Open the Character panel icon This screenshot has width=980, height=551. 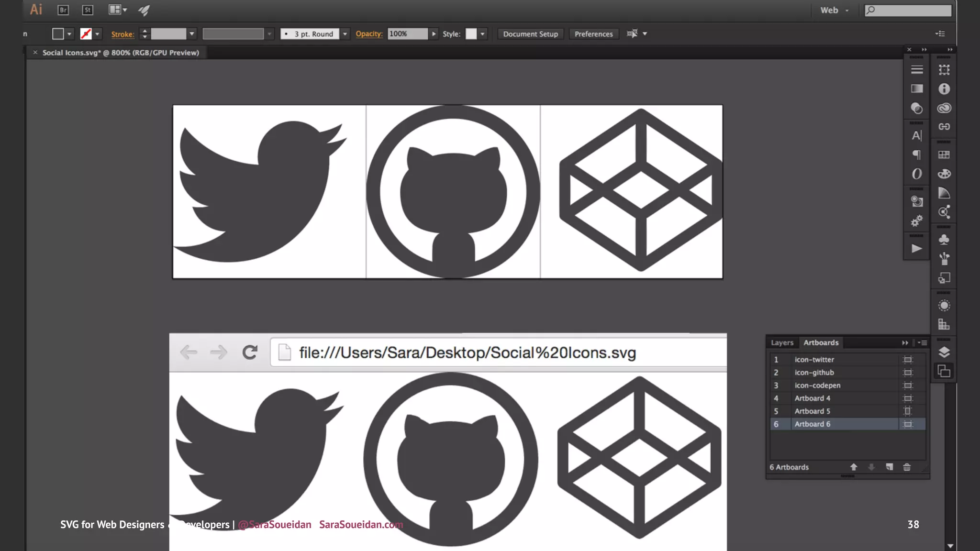tap(917, 136)
